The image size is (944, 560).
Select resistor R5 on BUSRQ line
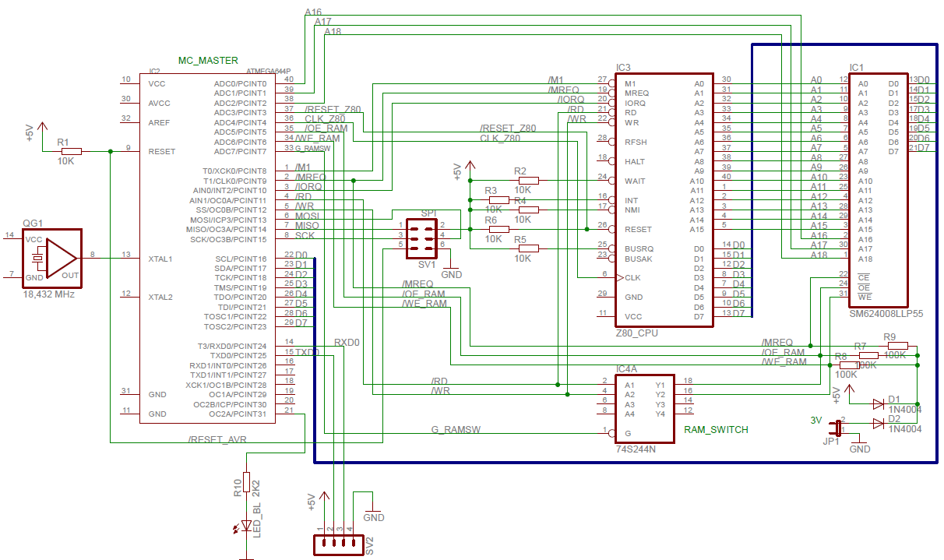coord(528,248)
